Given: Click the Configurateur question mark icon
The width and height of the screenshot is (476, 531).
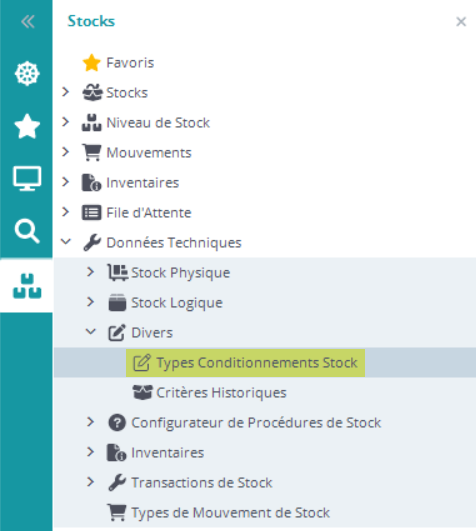Looking at the screenshot, I should coord(117,423).
